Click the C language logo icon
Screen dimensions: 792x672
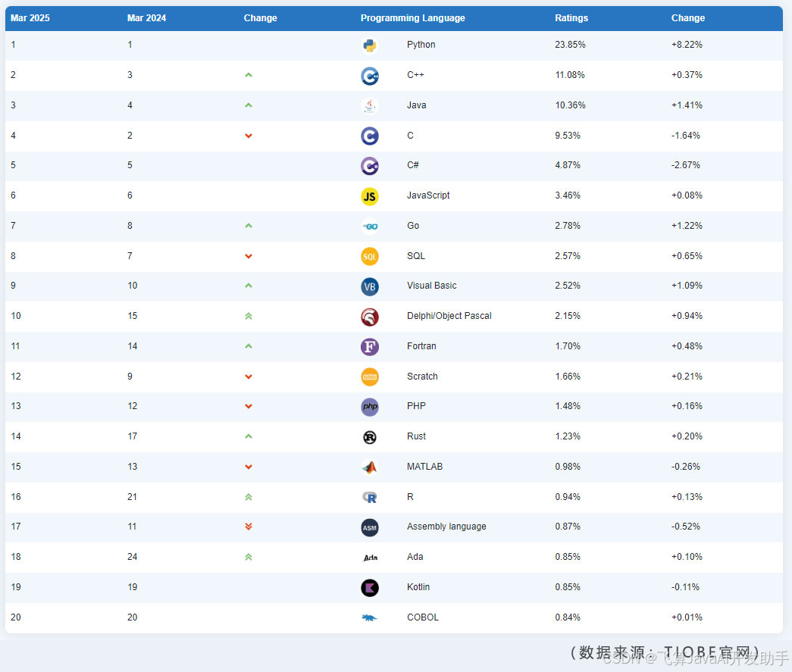coord(370,136)
